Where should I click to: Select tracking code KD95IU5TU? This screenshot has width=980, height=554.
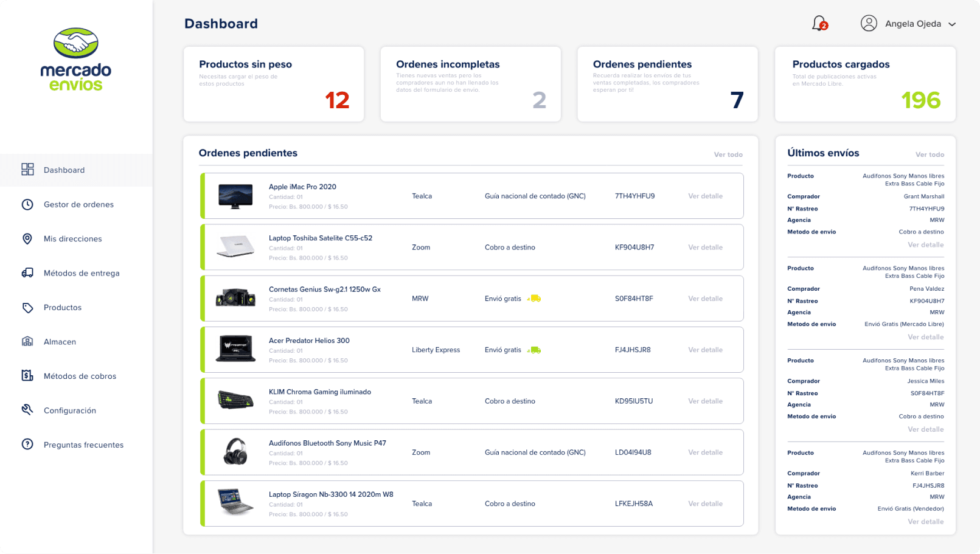(x=634, y=401)
